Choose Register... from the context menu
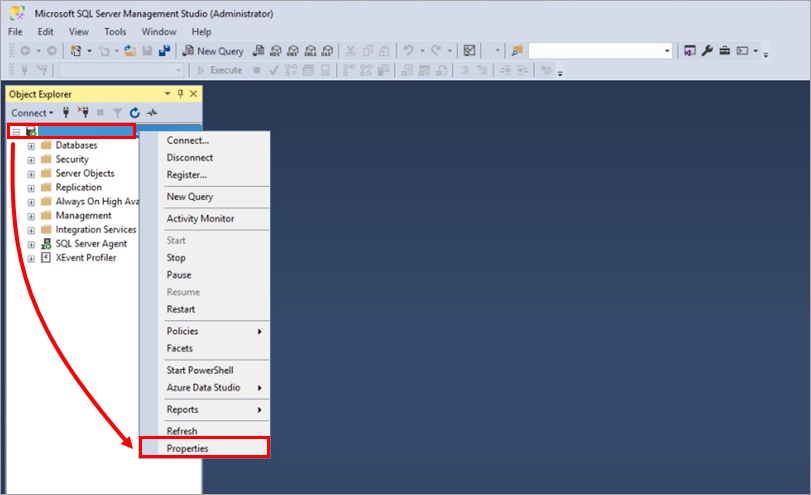 [205, 175]
